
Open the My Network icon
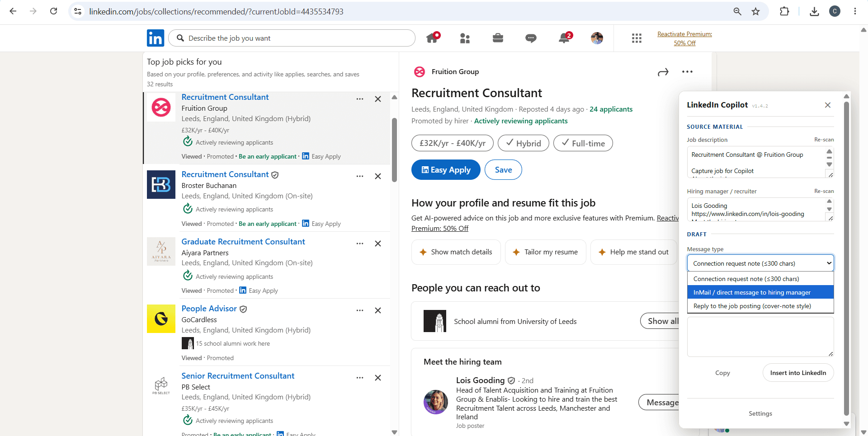465,38
